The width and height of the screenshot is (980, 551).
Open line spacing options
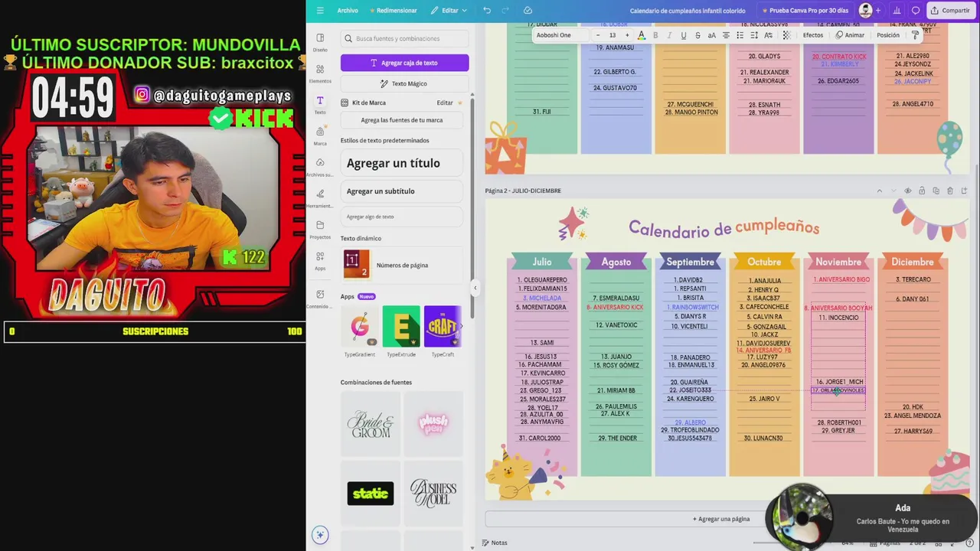point(754,35)
